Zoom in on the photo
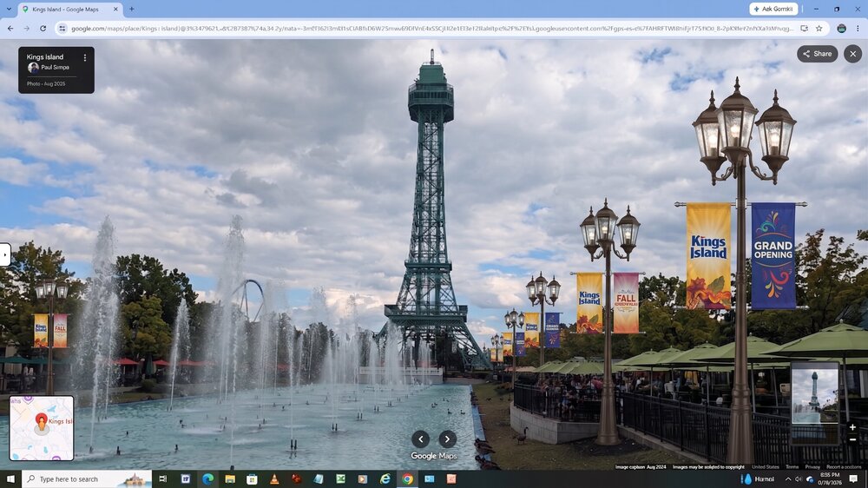The height and width of the screenshot is (488, 868). click(852, 427)
